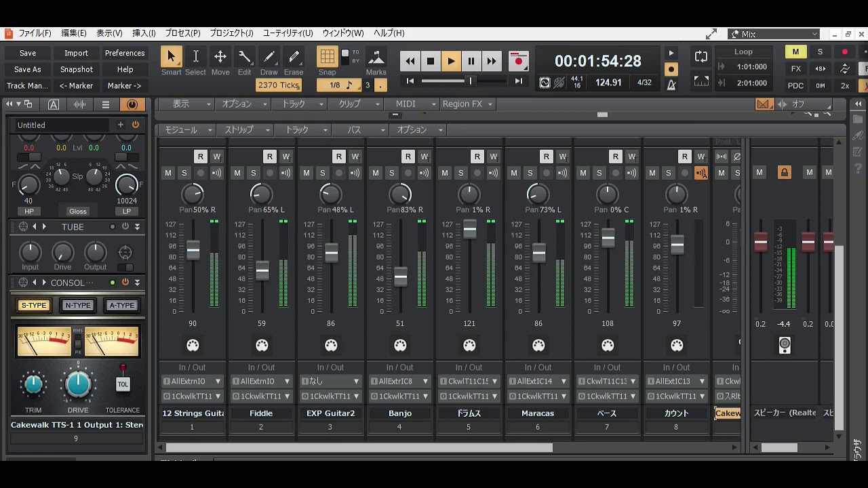Click the Import button
This screenshot has height=488, width=868.
pos(76,53)
